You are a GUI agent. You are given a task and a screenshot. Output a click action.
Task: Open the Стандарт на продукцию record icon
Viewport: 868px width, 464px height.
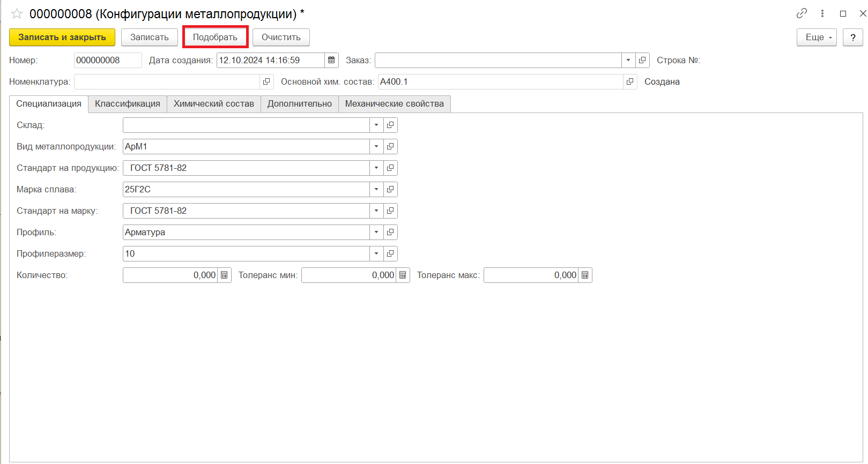pos(390,168)
